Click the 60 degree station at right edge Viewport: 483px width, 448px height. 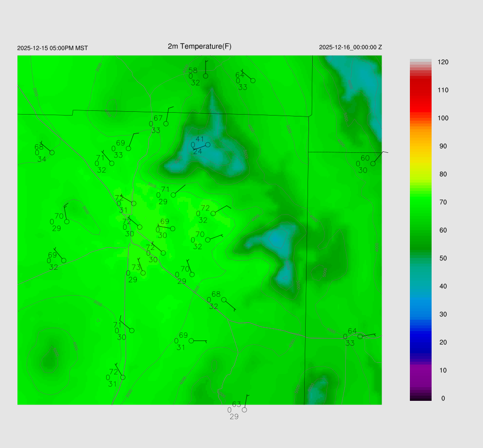(x=373, y=164)
